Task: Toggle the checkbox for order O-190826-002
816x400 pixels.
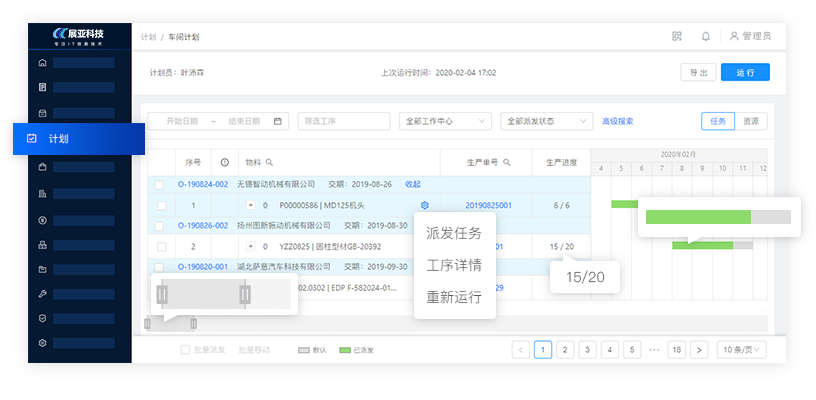Action: pyautogui.click(x=159, y=226)
